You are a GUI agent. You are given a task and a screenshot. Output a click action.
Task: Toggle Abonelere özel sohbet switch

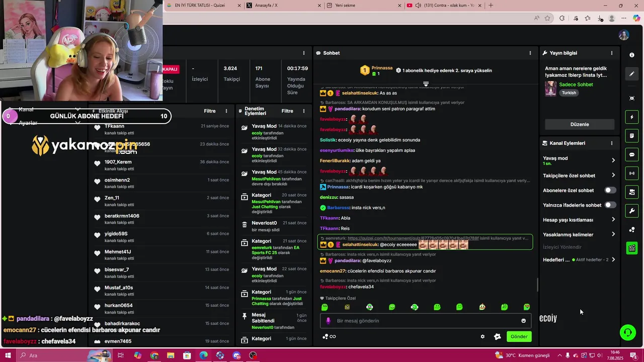pyautogui.click(x=610, y=191)
